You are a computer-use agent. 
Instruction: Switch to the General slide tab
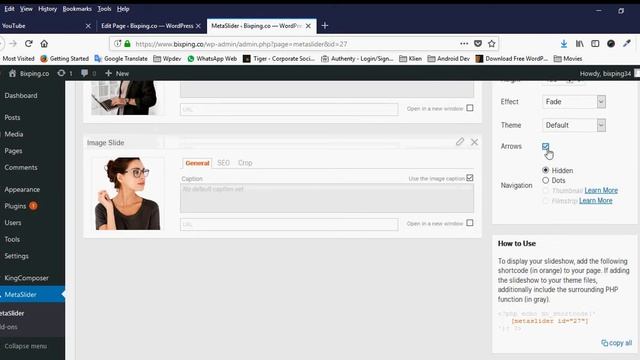tap(197, 163)
